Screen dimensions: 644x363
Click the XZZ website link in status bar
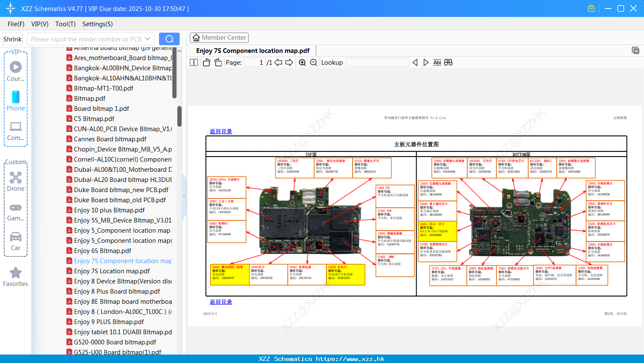pyautogui.click(x=350, y=359)
